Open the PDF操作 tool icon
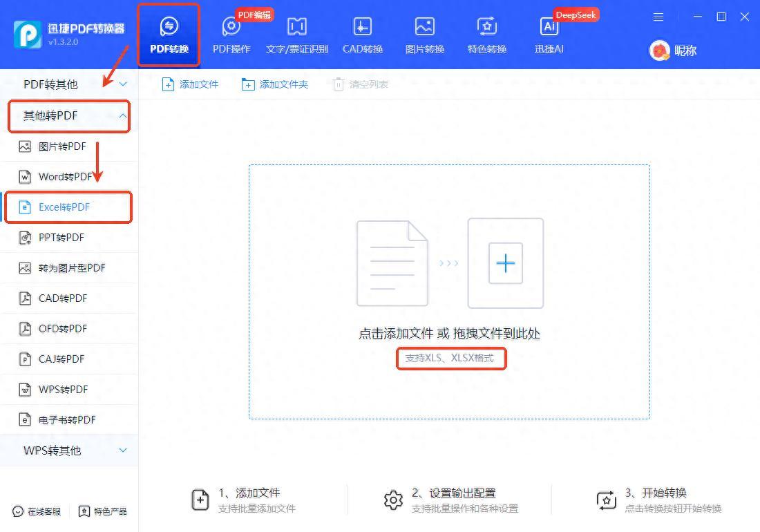 tap(231, 28)
